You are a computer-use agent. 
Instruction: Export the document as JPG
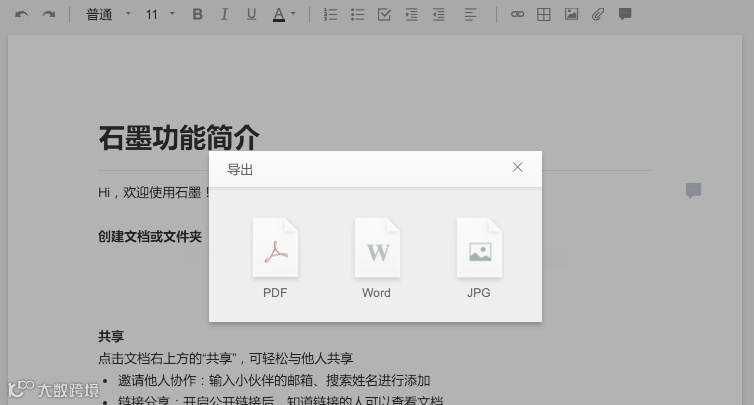tap(479, 258)
